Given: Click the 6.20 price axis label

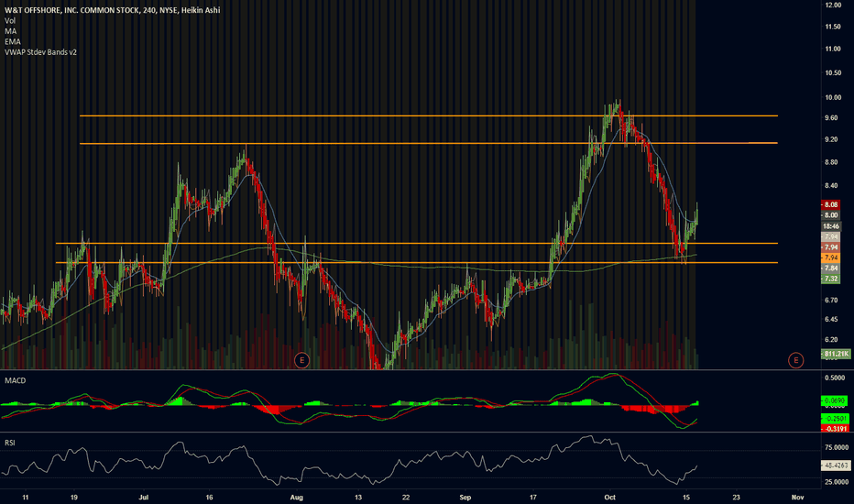Looking at the screenshot, I should [x=831, y=339].
